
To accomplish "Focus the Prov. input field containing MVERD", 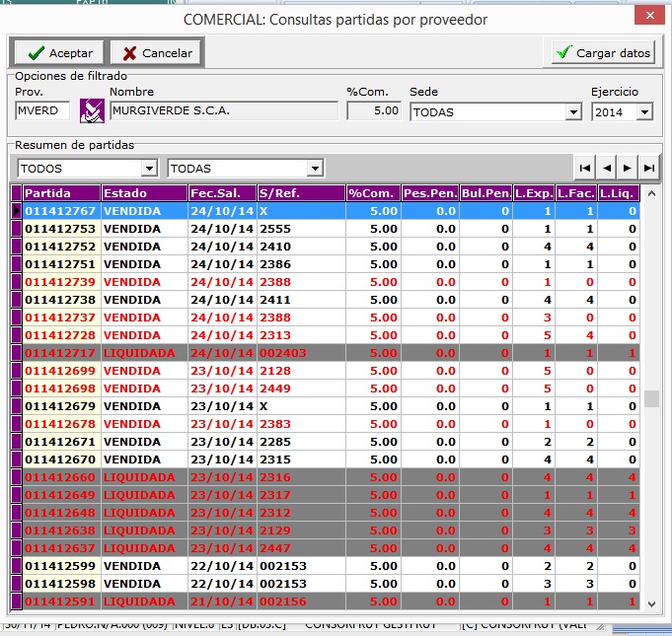I will [42, 111].
